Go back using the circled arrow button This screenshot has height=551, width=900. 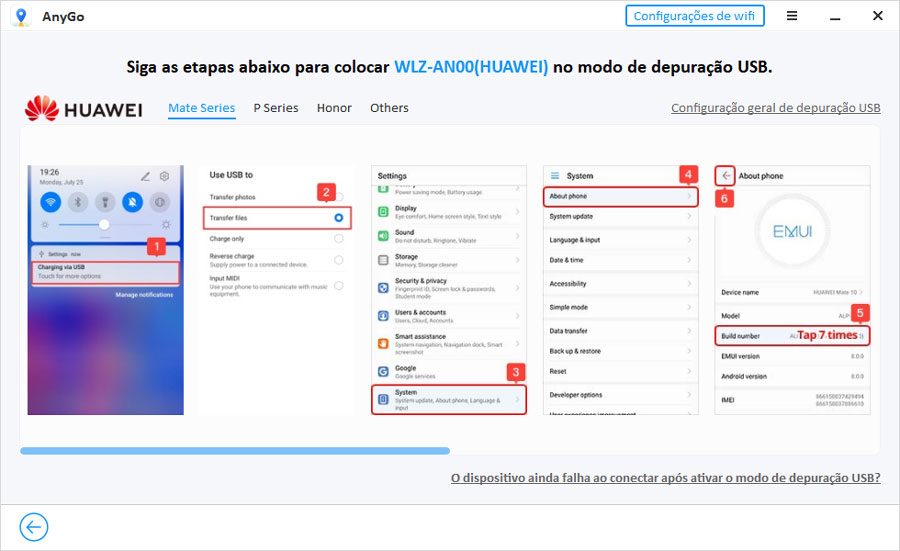coord(34,527)
